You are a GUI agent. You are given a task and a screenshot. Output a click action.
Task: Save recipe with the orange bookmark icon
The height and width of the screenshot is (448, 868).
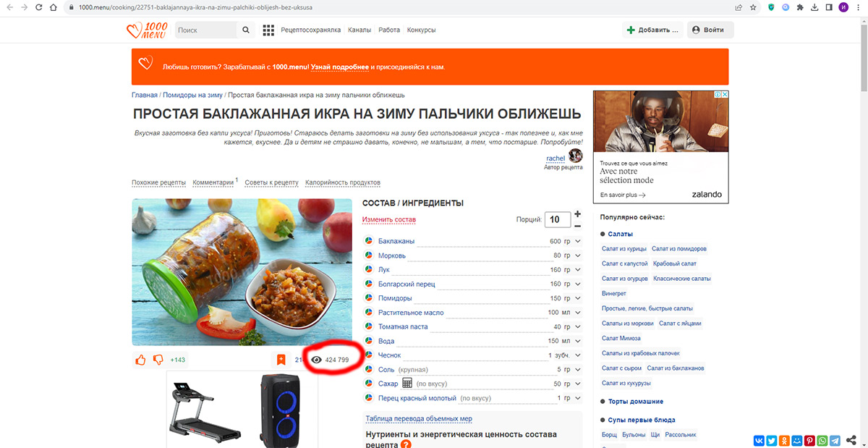coord(281,360)
